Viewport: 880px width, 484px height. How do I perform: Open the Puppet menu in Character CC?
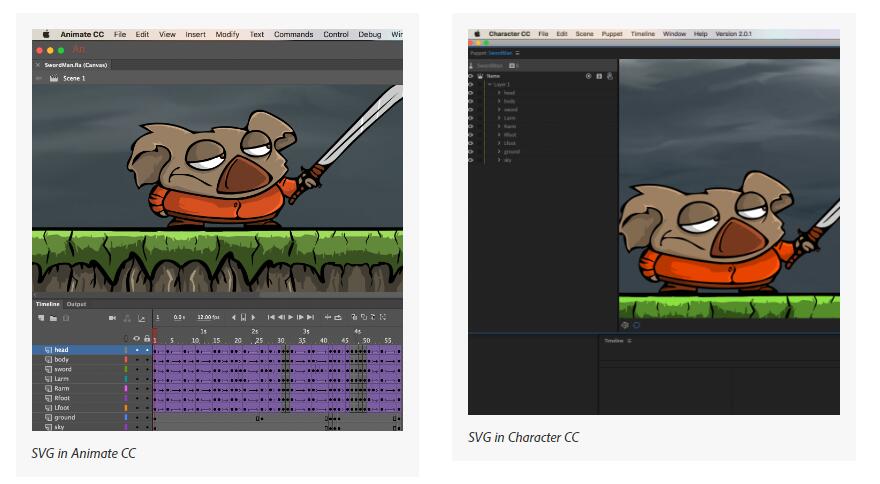pos(612,34)
